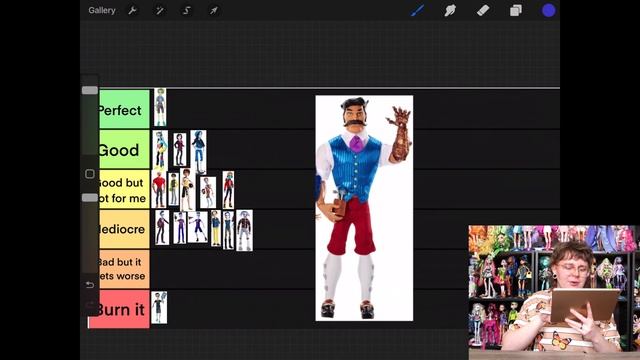Tap the third doll thumbnail in Good row
Screen dimensions: 640x360
(x=198, y=151)
